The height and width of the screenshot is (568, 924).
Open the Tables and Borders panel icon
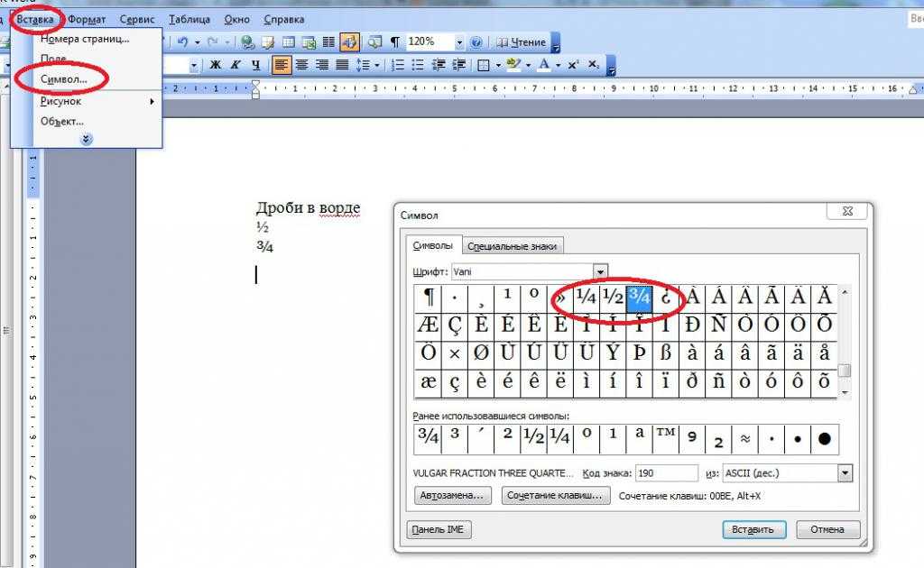click(268, 41)
